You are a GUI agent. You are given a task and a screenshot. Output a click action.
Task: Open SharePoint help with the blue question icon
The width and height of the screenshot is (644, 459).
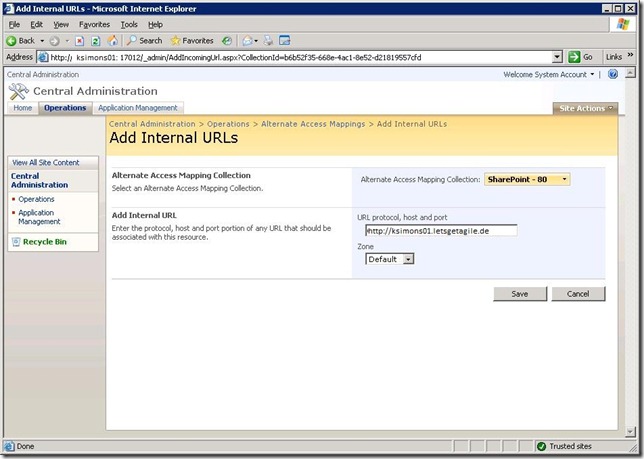pos(613,74)
